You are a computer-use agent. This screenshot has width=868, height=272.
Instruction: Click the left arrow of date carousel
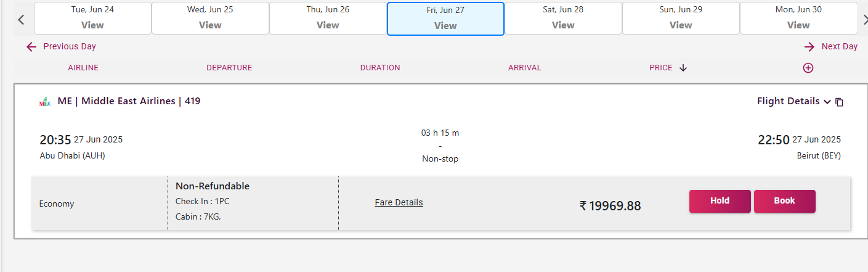point(21,19)
